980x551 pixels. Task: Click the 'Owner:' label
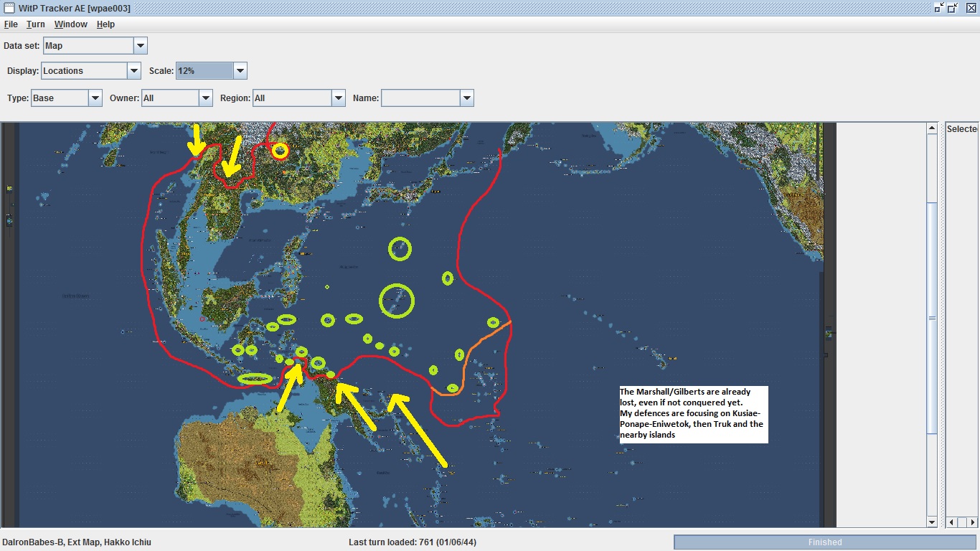tap(124, 98)
